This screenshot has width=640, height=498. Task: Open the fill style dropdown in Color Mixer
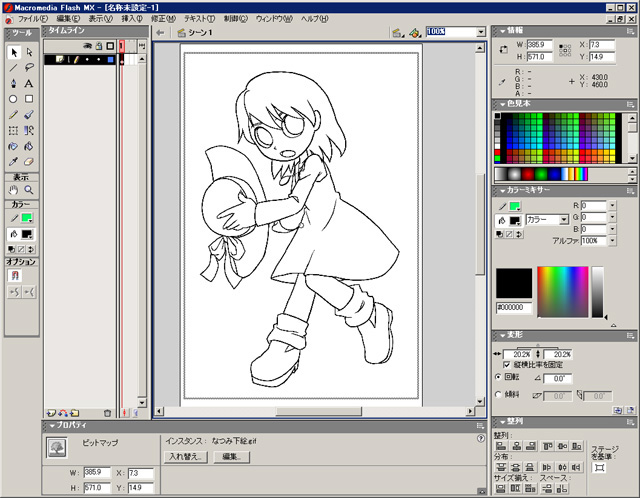[x=564, y=220]
